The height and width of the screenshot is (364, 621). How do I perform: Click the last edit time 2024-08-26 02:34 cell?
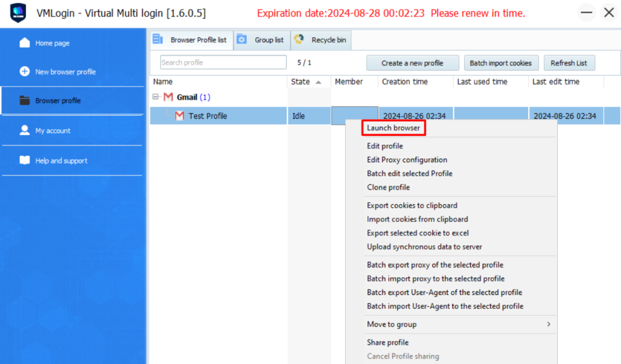pyautogui.click(x=566, y=116)
